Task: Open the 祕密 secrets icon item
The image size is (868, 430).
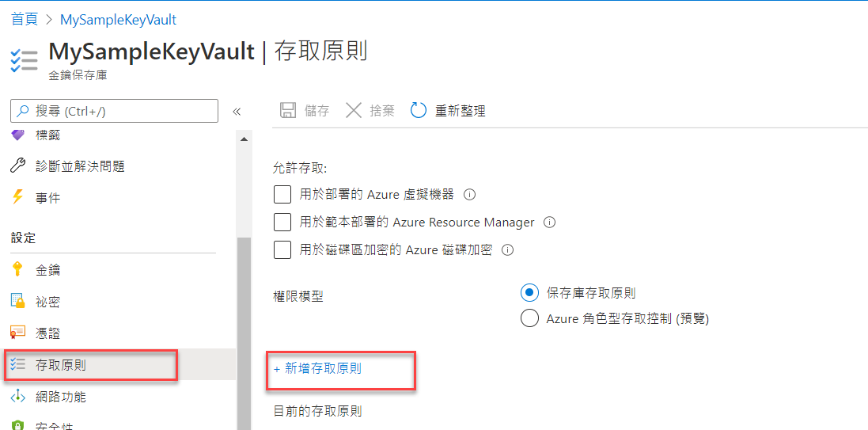Action: click(x=18, y=302)
